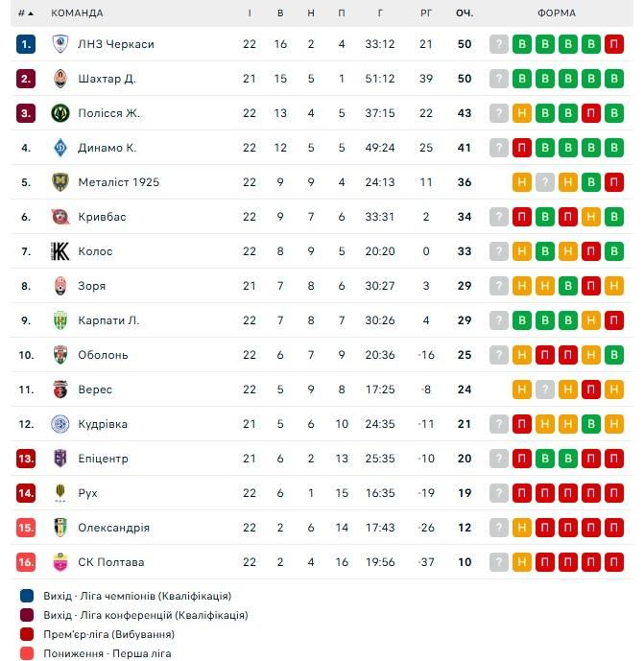The width and height of the screenshot is (644, 661).
Task: Click the Кривбас club logo
Action: click(x=60, y=217)
